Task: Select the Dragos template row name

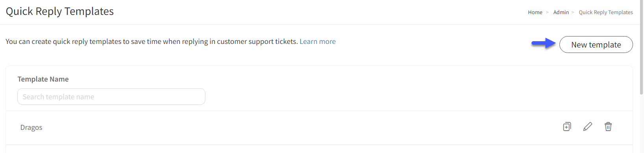Action: click(31, 127)
